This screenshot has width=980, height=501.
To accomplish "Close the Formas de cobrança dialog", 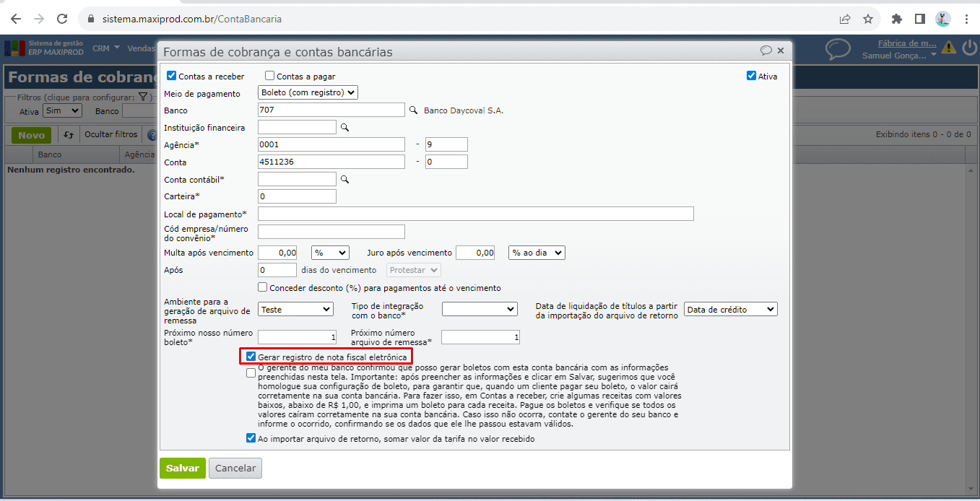I will [781, 51].
